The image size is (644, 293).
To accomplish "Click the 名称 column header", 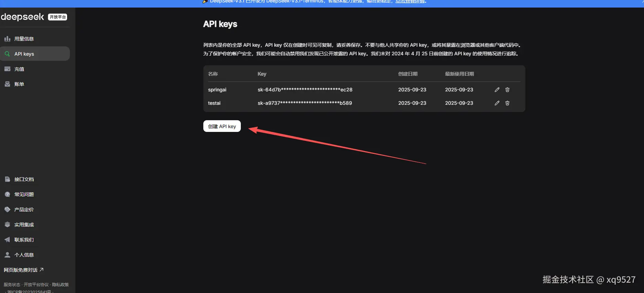I will pos(213,74).
